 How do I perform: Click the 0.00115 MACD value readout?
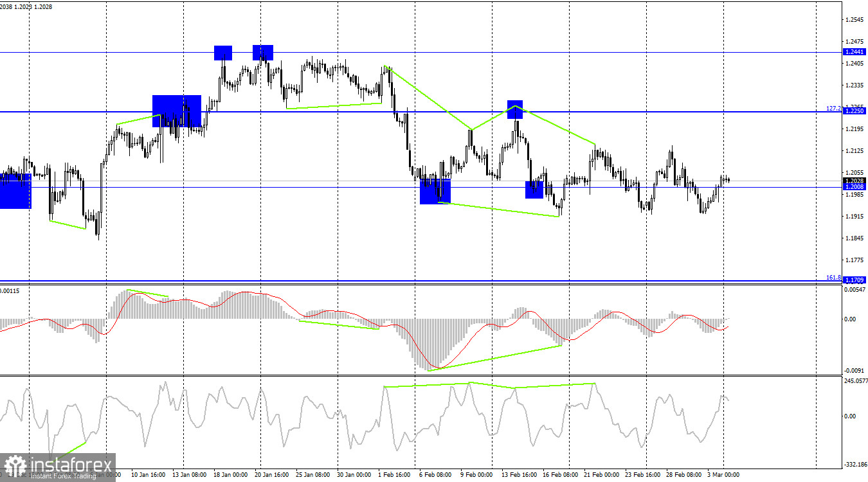tap(10, 291)
